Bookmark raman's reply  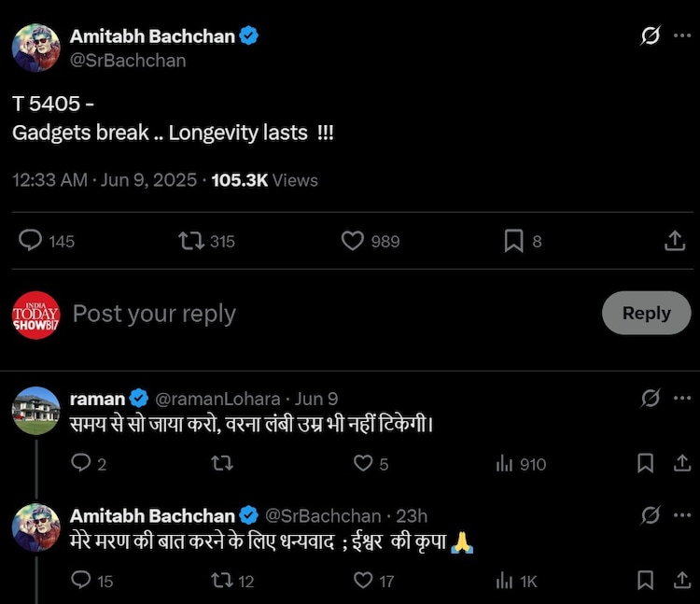point(645,463)
